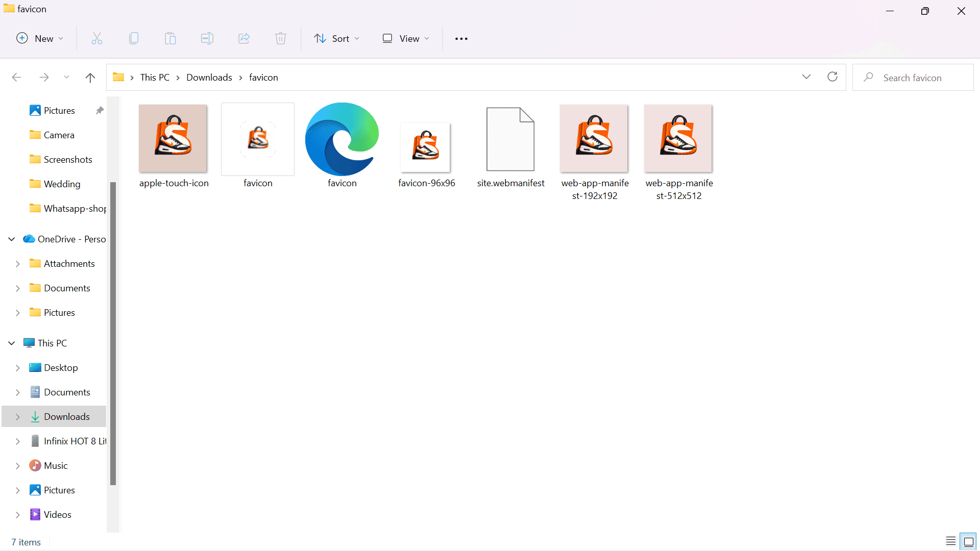Select the apple-touch-icon image file
This screenshot has height=551, width=980.
[x=174, y=146]
